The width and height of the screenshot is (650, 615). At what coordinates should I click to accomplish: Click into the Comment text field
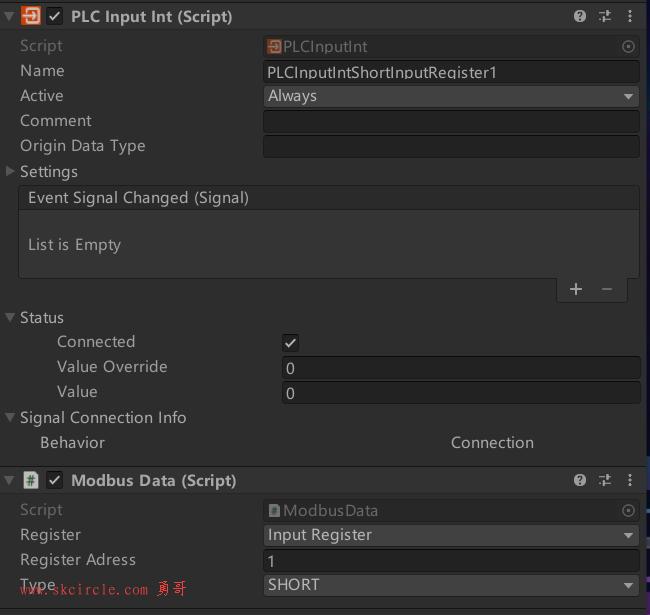(451, 121)
